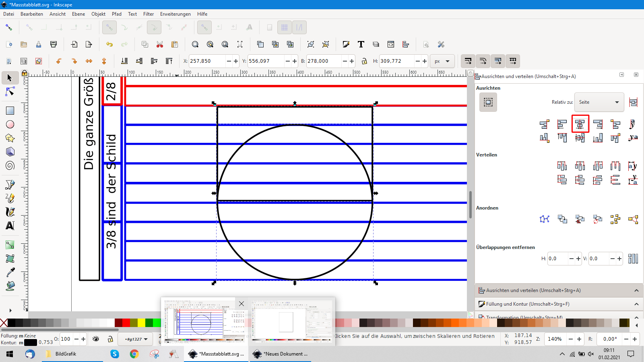The height and width of the screenshot is (362, 644).
Task: Choose the spiral tool
Action: click(x=10, y=166)
